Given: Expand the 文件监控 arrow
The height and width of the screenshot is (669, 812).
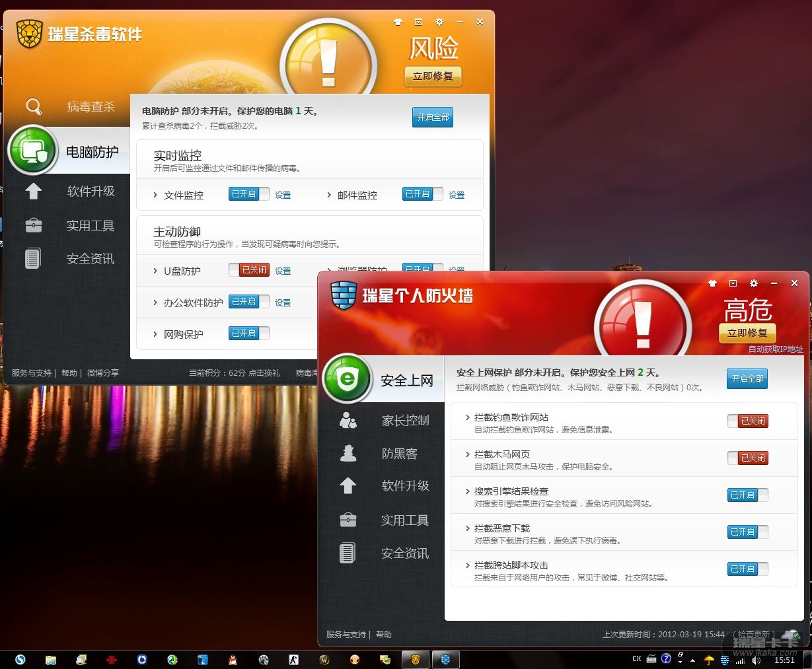Looking at the screenshot, I should click(x=155, y=195).
